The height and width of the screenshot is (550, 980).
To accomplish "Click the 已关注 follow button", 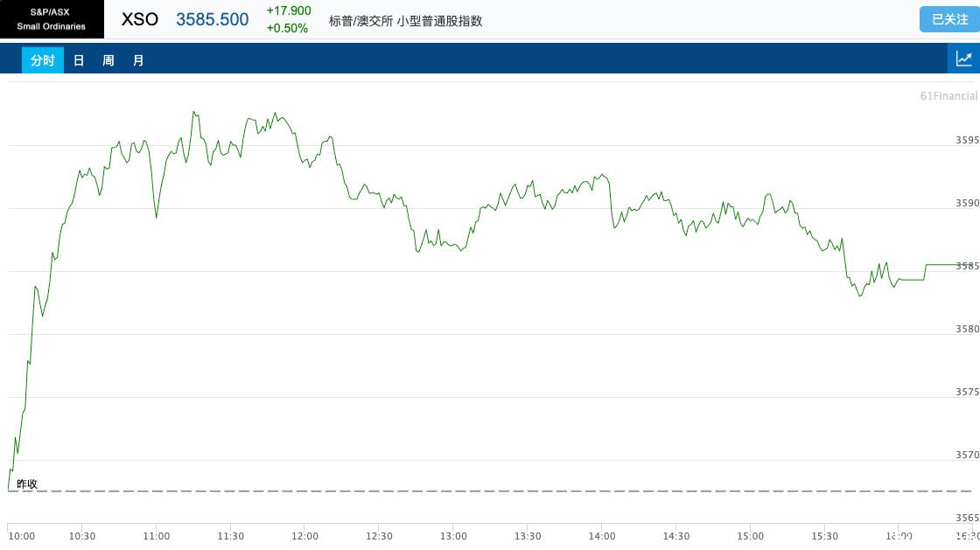I will (x=949, y=19).
